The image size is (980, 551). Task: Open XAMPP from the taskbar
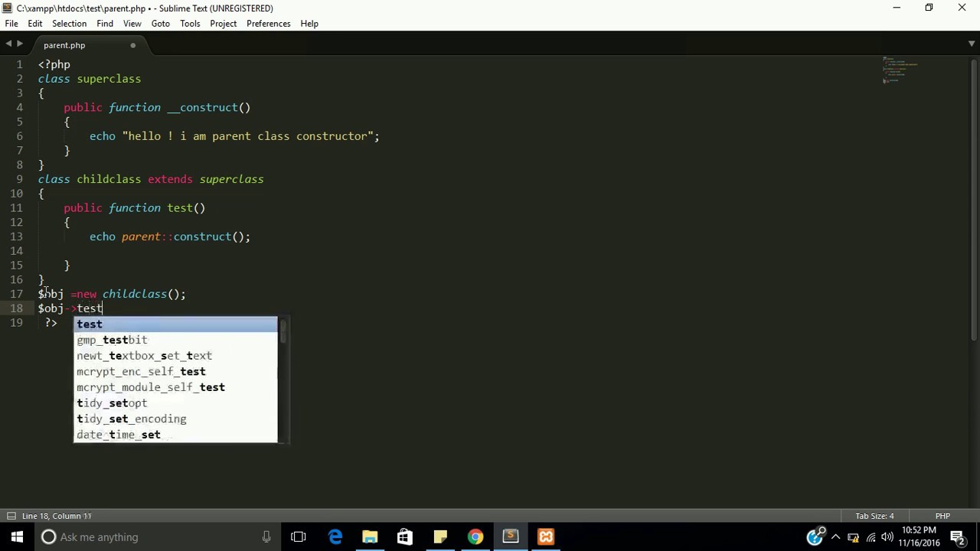pos(546,537)
